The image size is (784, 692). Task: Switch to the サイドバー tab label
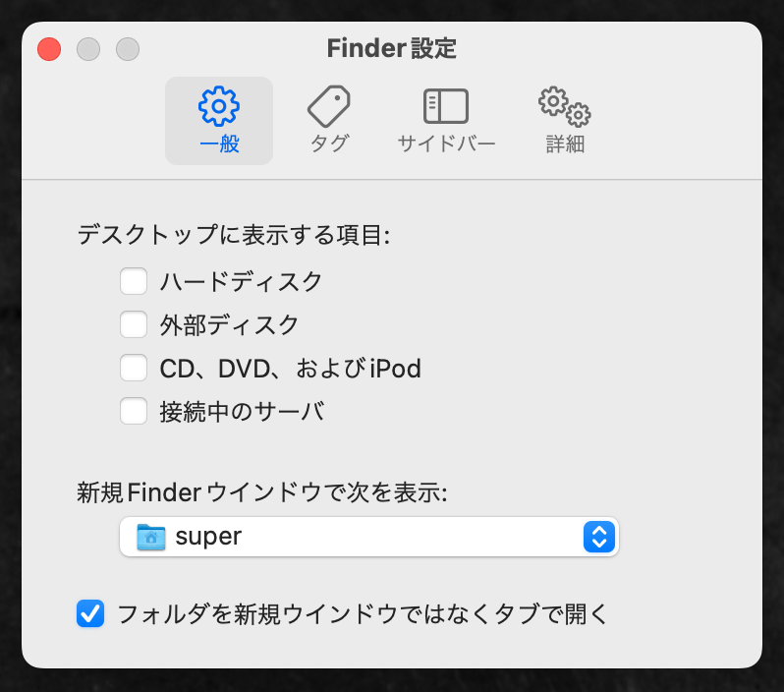[x=446, y=144]
